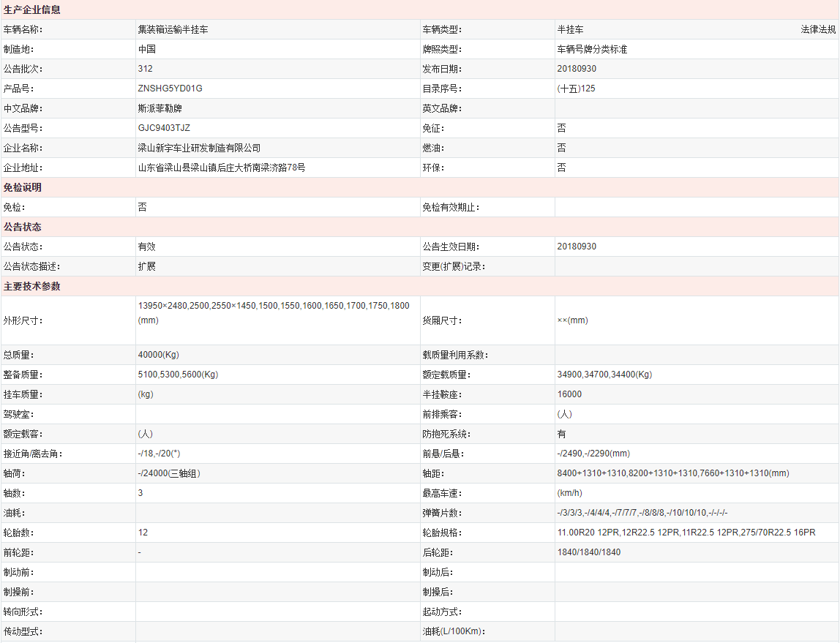Click the 货厢尺寸 ××(mm) value

[572, 320]
